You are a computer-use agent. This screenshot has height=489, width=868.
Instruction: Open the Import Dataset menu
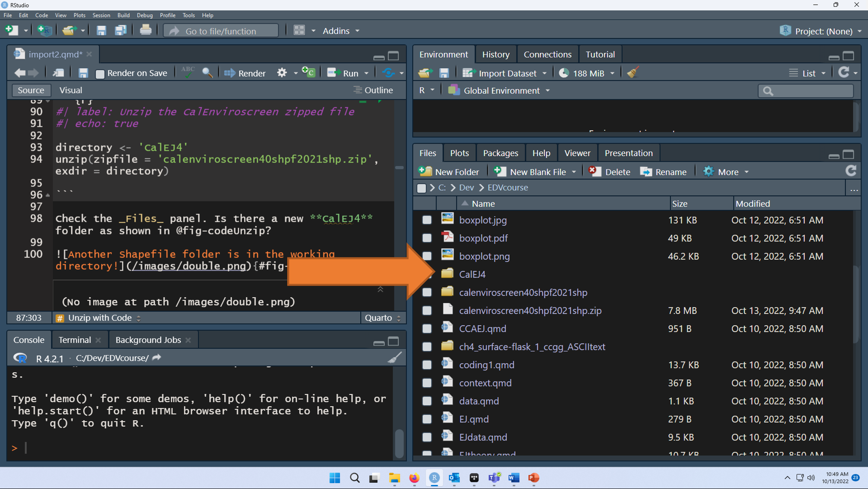(505, 73)
